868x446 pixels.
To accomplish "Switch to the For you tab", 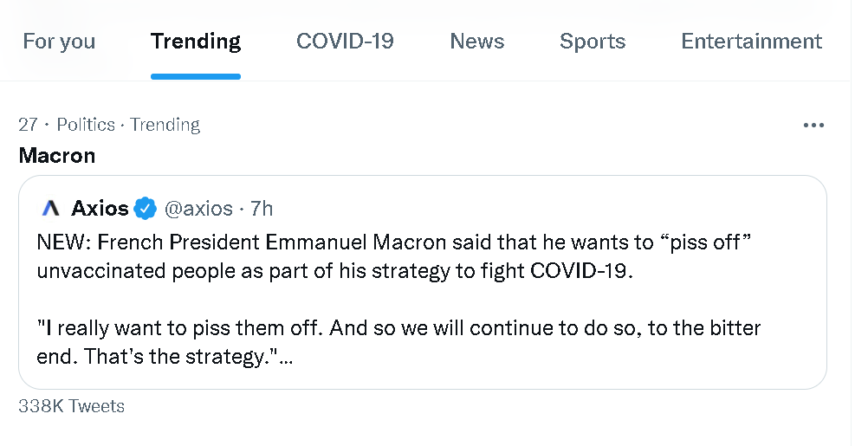I will (x=59, y=42).
